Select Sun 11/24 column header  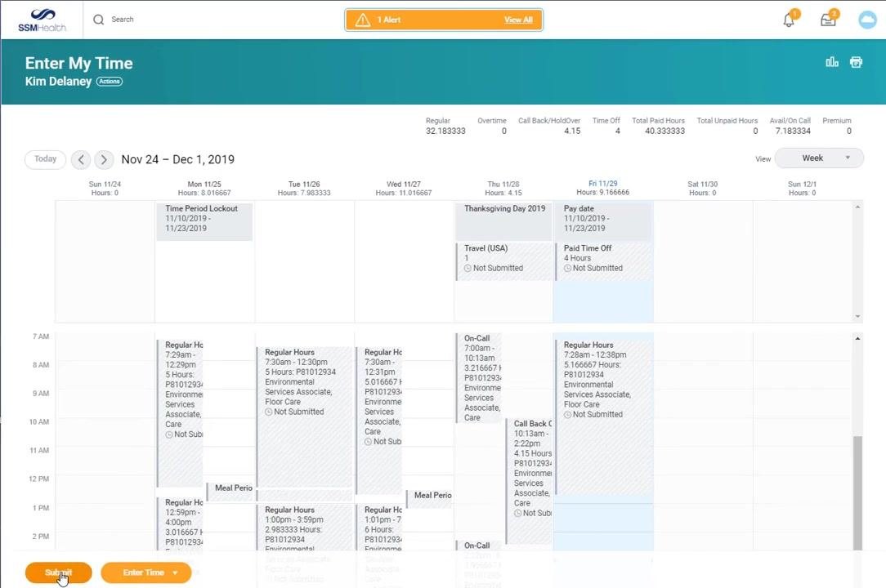(x=105, y=189)
